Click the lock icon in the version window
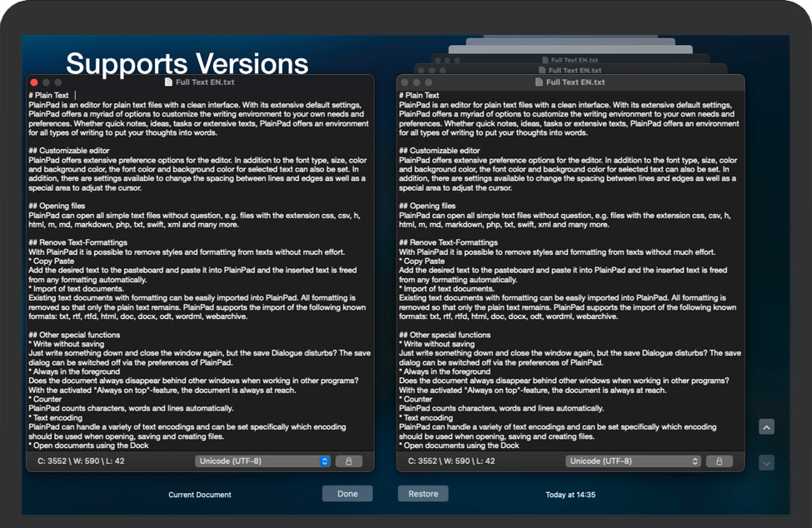812x528 pixels. [x=719, y=461]
